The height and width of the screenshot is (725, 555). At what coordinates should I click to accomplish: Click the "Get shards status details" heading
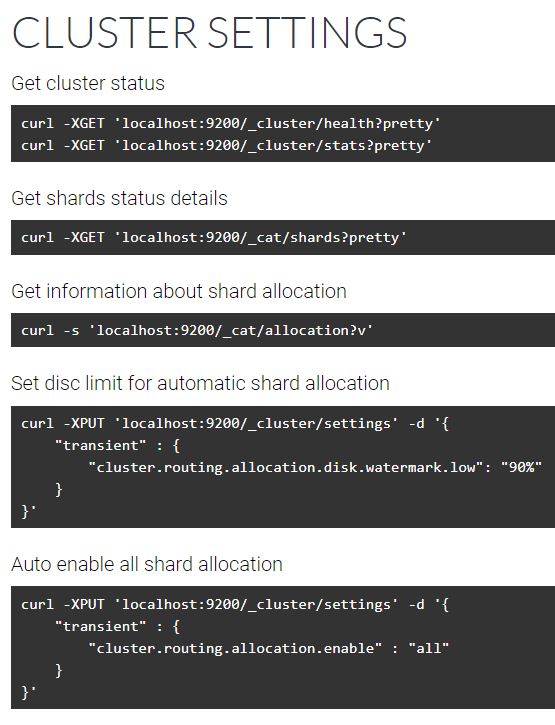coord(119,198)
